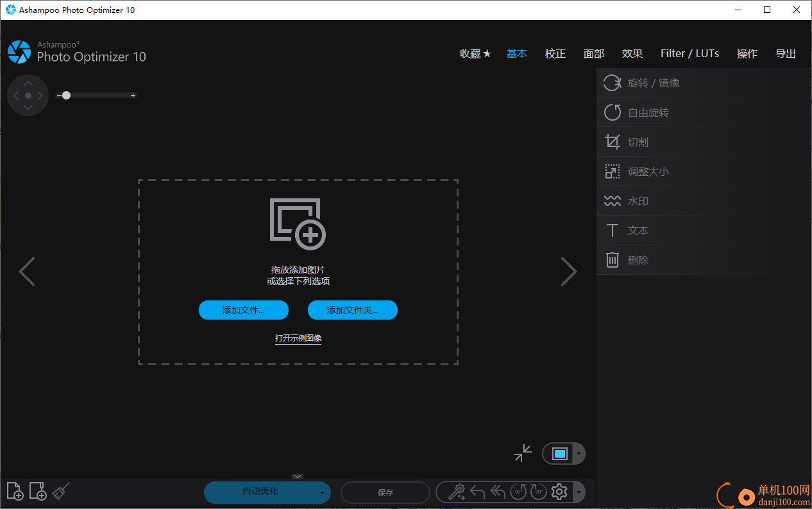
Task: Click the Add Files (添加文件...) button
Action: (x=244, y=310)
